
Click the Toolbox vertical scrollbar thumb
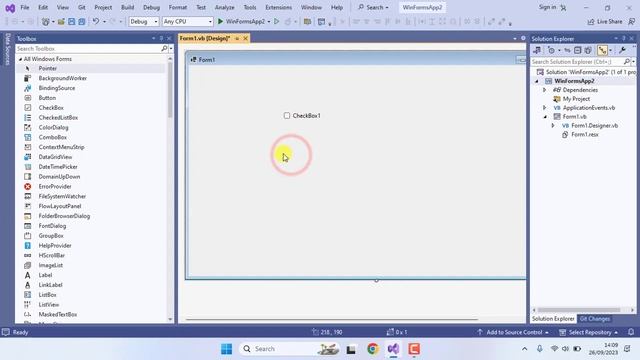tap(170, 89)
